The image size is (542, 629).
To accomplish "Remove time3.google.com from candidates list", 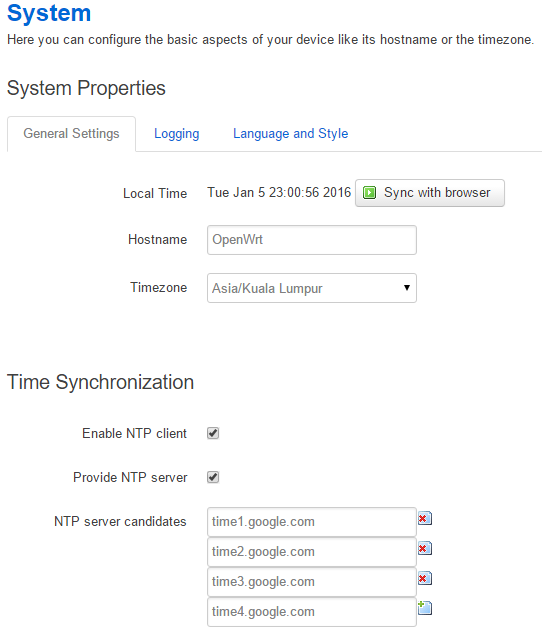I will pos(424,578).
